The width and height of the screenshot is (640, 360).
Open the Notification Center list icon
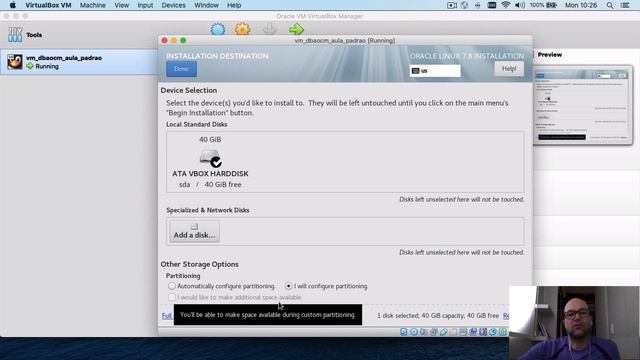[x=625, y=5]
